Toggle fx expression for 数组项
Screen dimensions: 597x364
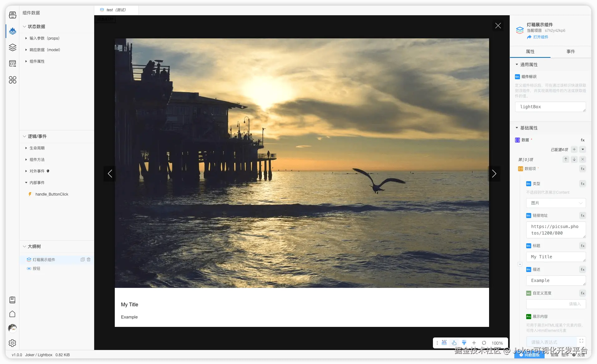pyautogui.click(x=583, y=169)
